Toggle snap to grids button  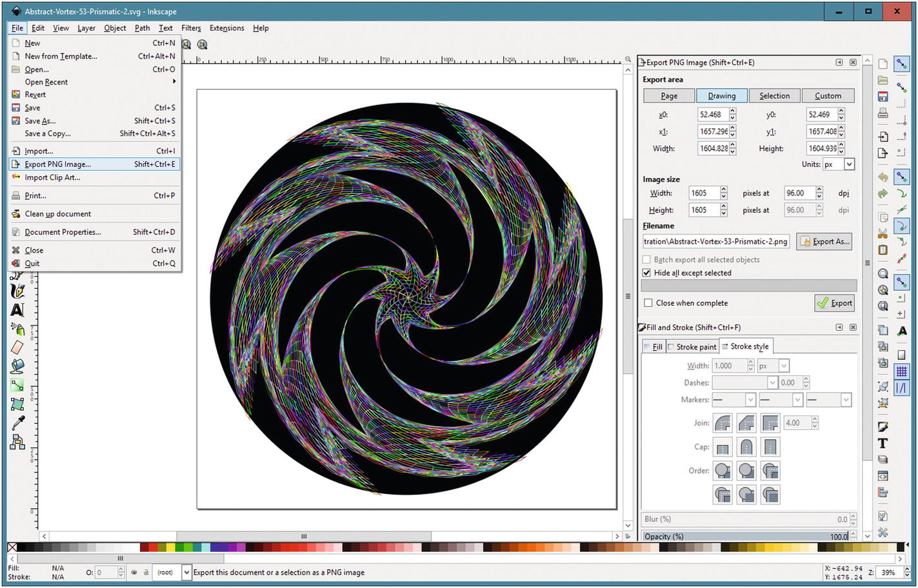902,372
